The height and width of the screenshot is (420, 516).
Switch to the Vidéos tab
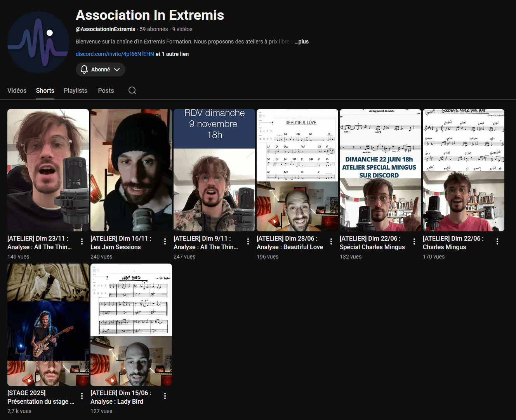coord(17,90)
